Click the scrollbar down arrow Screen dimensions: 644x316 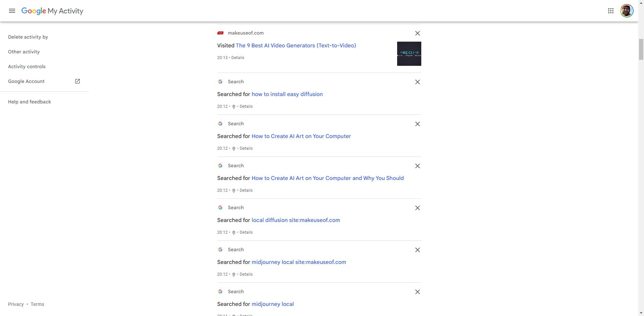[641, 313]
